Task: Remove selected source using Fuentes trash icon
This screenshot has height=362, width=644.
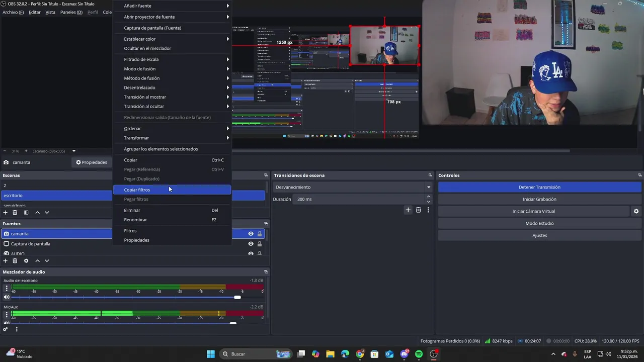Action: pyautogui.click(x=15, y=261)
